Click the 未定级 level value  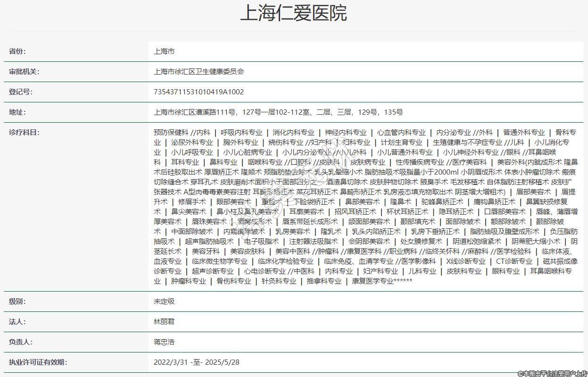click(x=164, y=302)
